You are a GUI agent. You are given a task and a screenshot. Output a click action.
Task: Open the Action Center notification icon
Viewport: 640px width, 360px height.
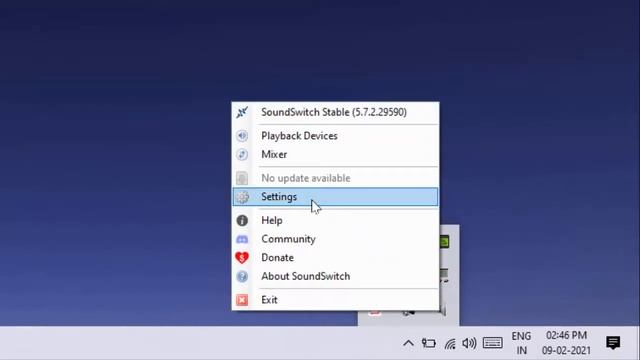coord(613,343)
